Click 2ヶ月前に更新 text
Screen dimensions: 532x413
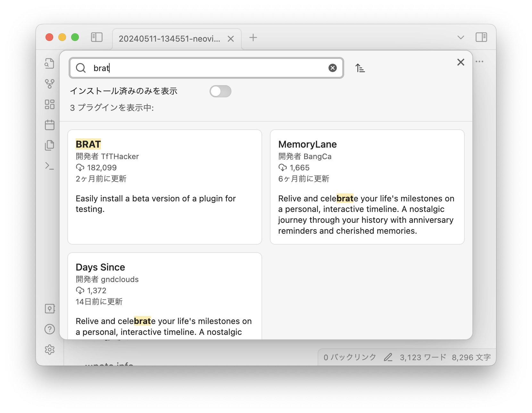101,179
